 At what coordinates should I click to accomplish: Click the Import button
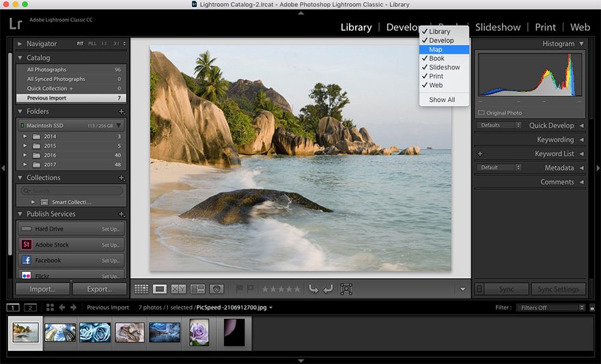(x=42, y=289)
